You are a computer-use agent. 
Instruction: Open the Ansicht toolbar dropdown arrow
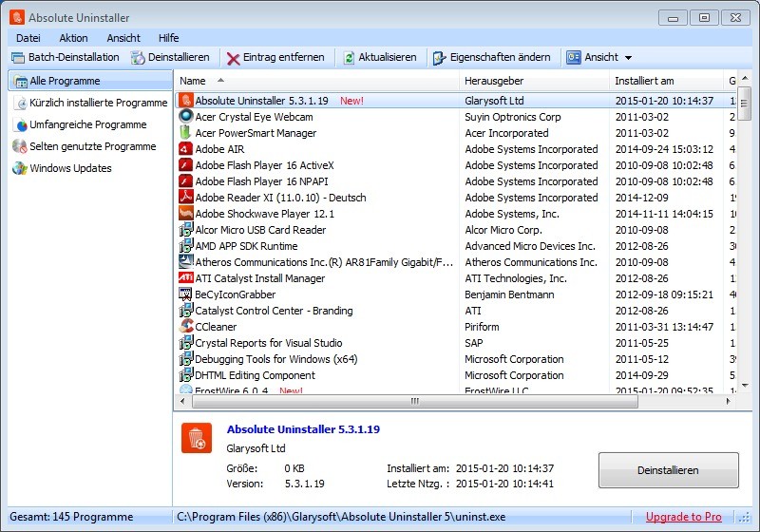click(628, 58)
